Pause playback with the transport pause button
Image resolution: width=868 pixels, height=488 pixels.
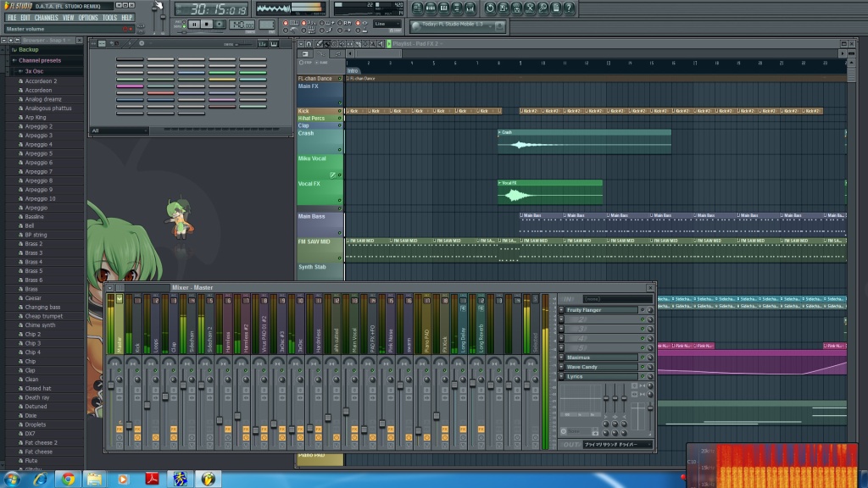coord(194,25)
